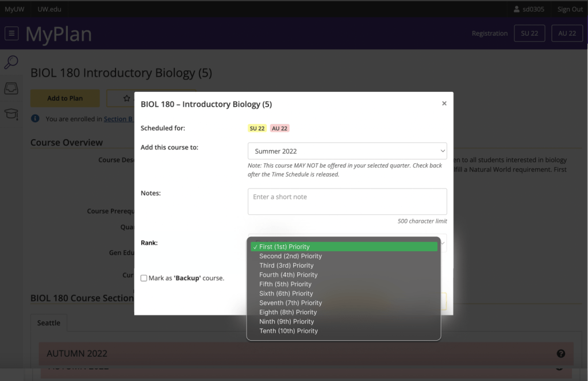The image size is (588, 381).
Task: Open the hamburger menu beside MyPlan
Action: click(11, 33)
